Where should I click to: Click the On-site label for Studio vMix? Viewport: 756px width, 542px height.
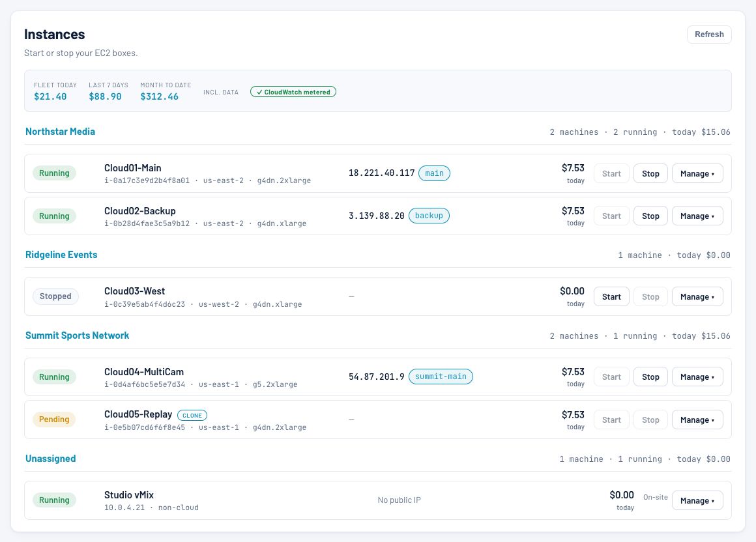655,497
